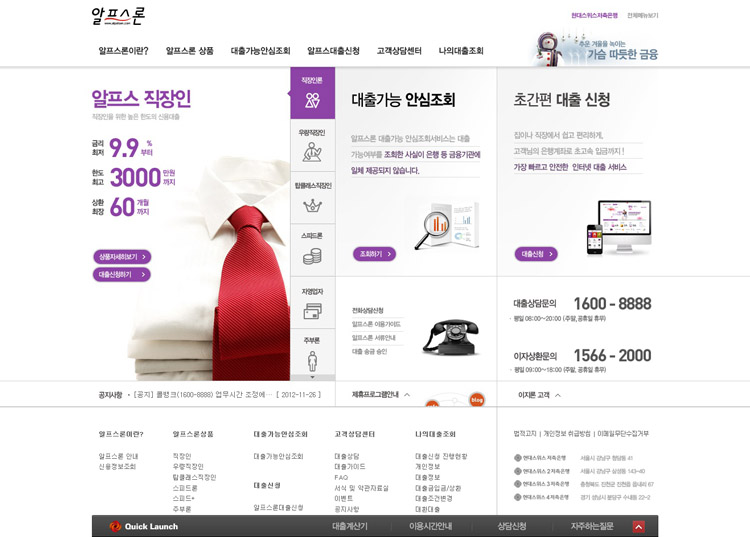Click the Quick Launch swirl icon

point(115,526)
